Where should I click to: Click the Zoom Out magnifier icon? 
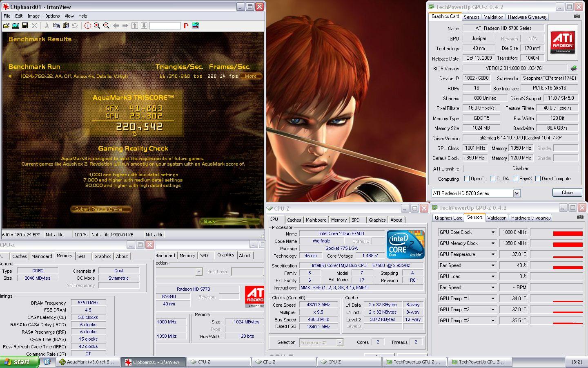(106, 25)
